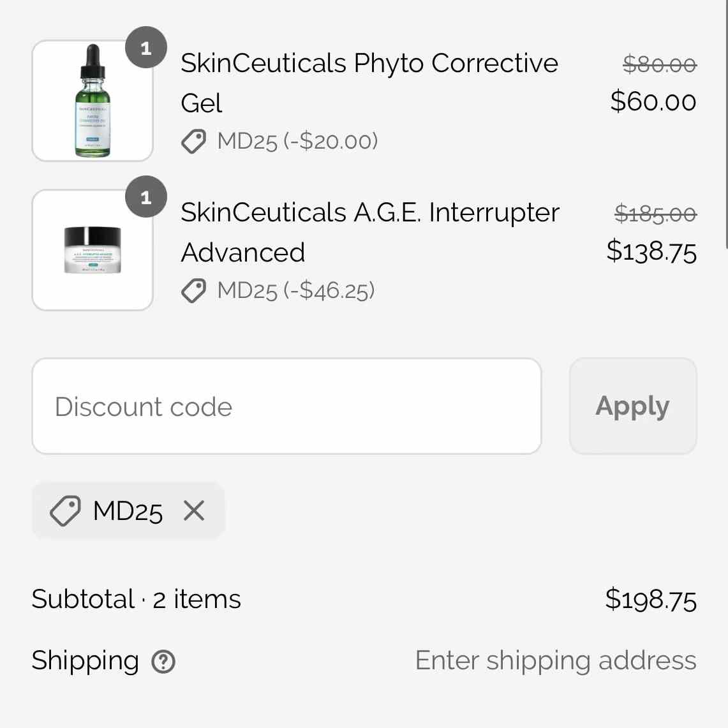Click the A.G.E. Interrupter Advanced jar thumbnail
Viewport: 728px width, 728px height.
(93, 249)
